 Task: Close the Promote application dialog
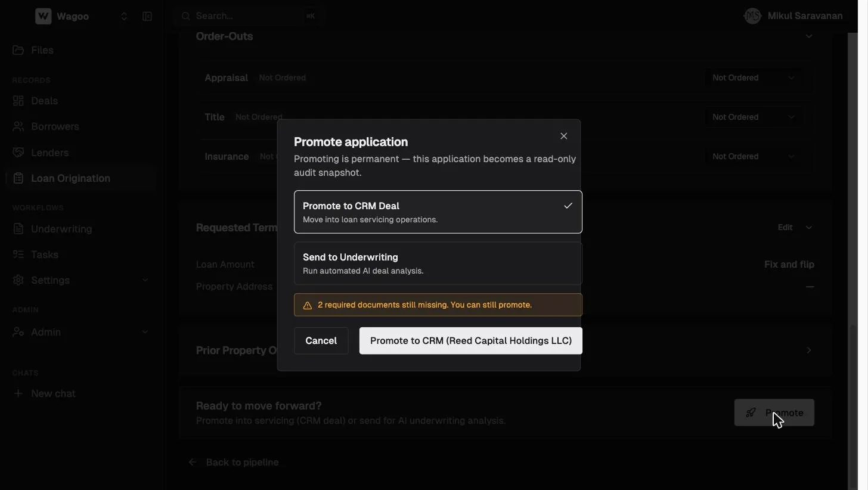564,136
